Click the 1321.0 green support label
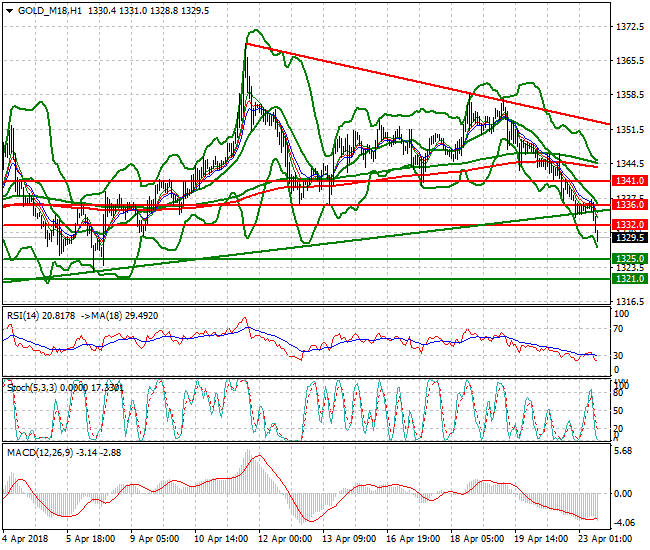This screenshot has width=650, height=550. [x=630, y=279]
